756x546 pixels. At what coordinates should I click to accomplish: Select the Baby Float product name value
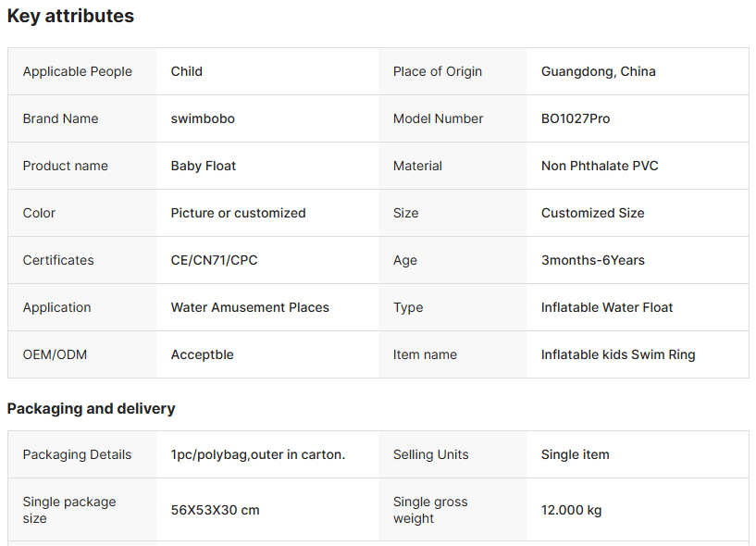tap(204, 166)
